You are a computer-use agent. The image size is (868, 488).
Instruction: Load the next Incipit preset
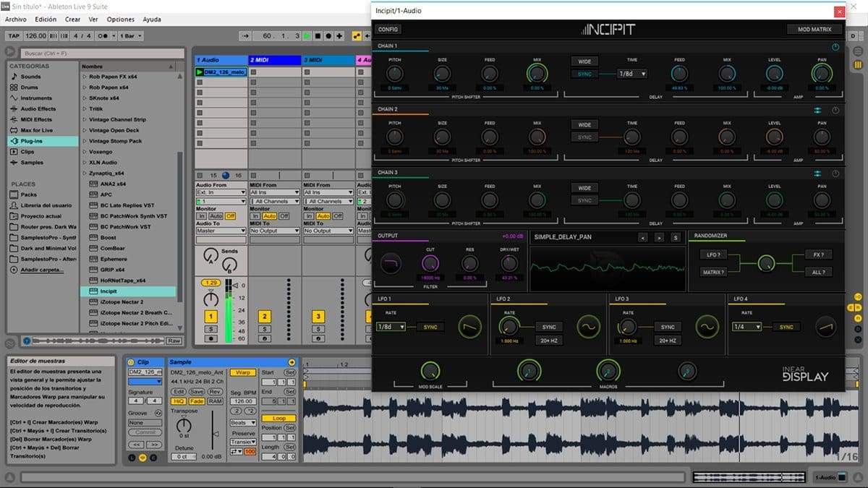click(x=659, y=237)
